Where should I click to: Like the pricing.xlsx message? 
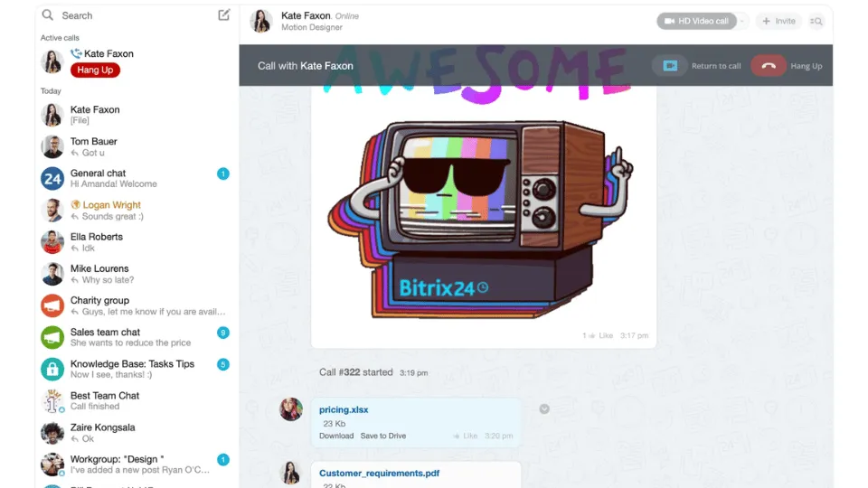[465, 436]
